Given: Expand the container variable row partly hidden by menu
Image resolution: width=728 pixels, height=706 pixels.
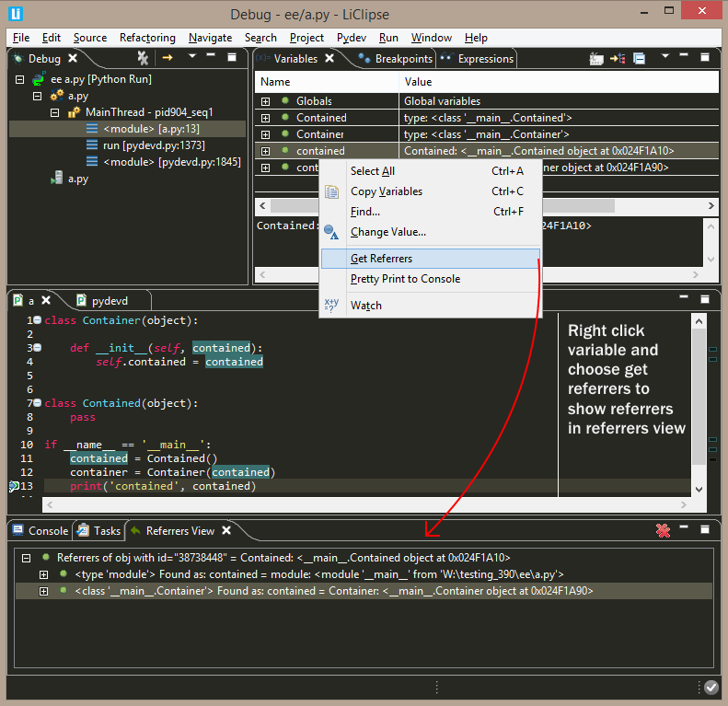Looking at the screenshot, I should [x=266, y=168].
